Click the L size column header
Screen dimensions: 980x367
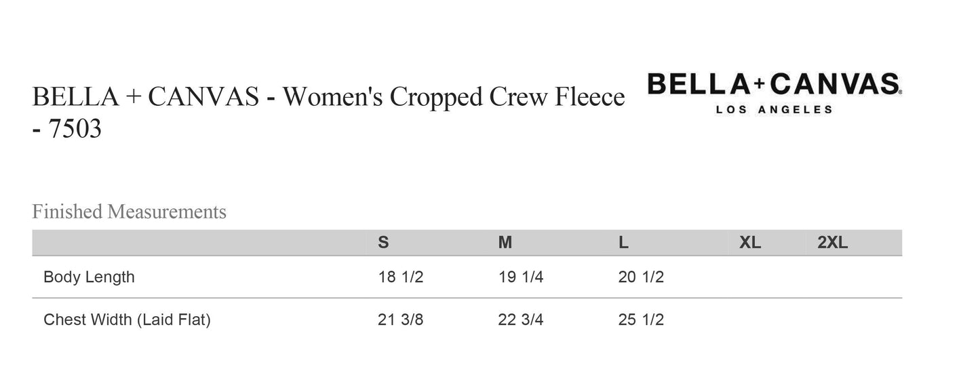click(x=624, y=243)
